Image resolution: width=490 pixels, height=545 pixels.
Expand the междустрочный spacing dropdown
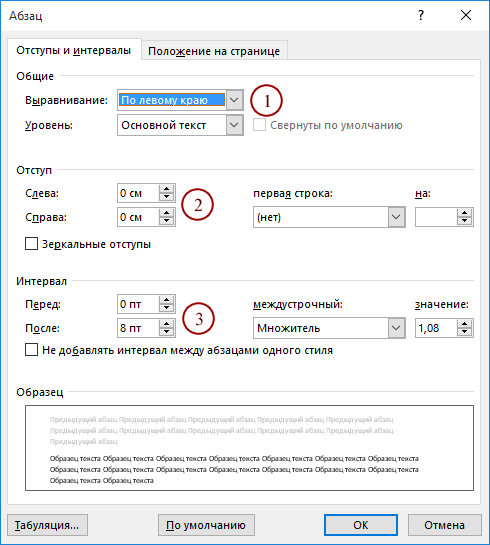(396, 328)
